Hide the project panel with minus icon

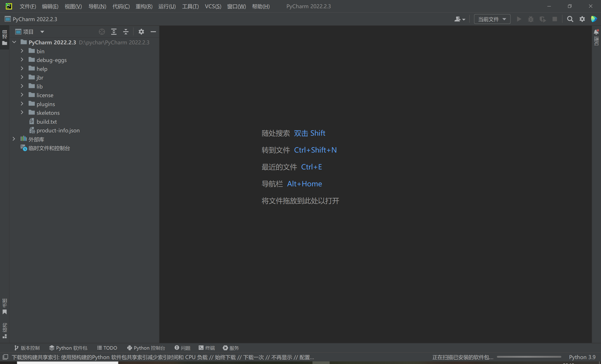[x=153, y=32]
